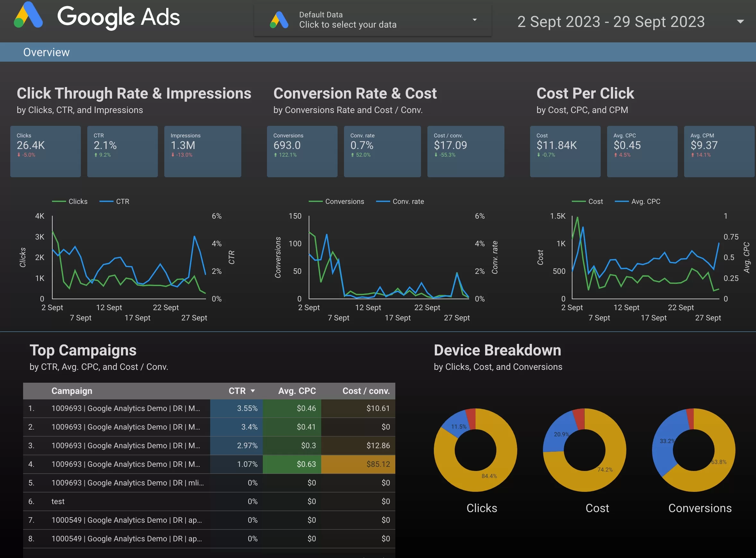756x558 pixels.
Task: Click the up arrow next to 4.5% on Avg. CPC
Action: 615,155
